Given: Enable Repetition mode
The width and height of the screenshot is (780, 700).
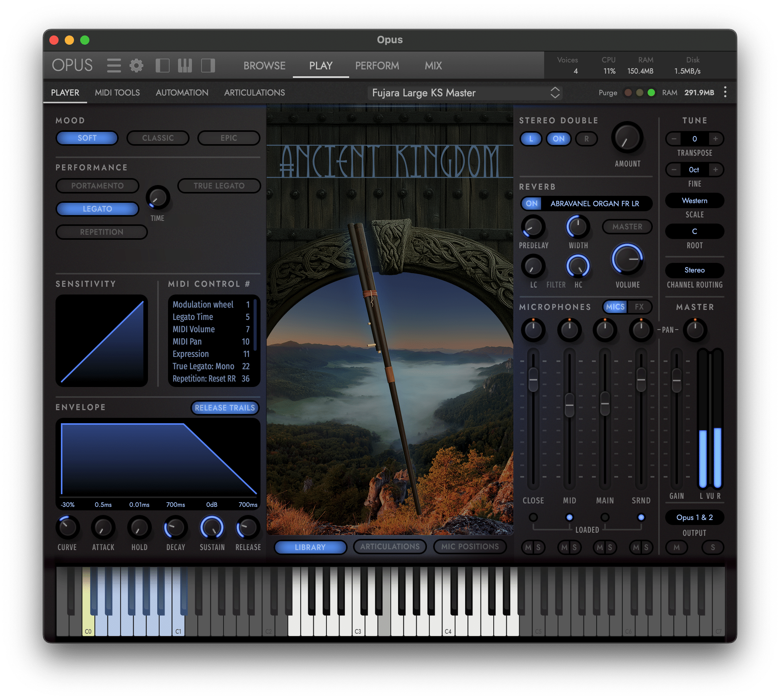Looking at the screenshot, I should tap(102, 232).
